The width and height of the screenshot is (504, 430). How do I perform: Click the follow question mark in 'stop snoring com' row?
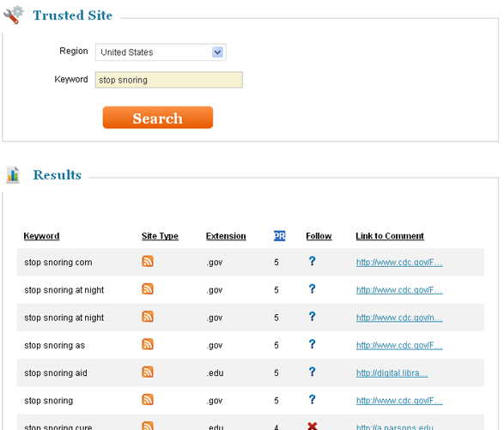[x=313, y=261]
